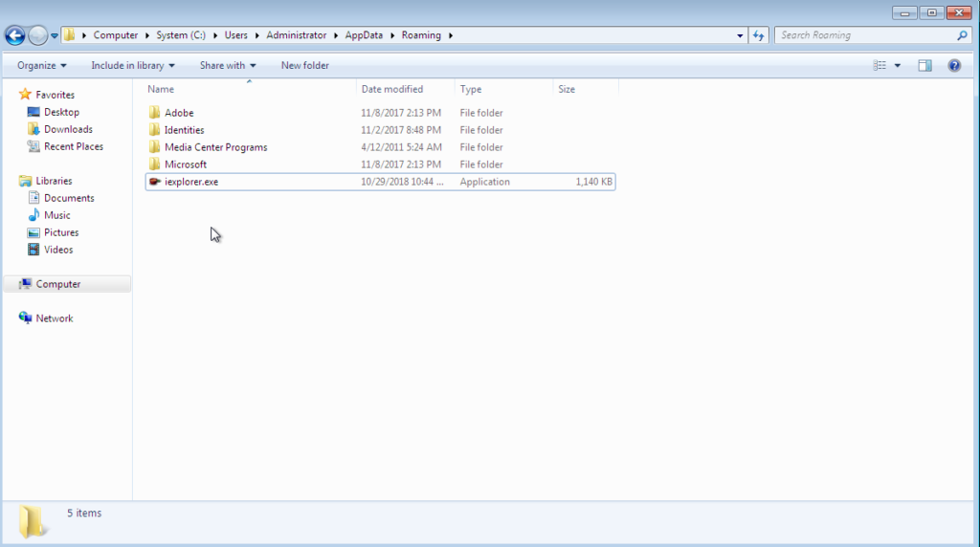This screenshot has height=547, width=980.
Task: Click the Music note icon
Action: [33, 215]
